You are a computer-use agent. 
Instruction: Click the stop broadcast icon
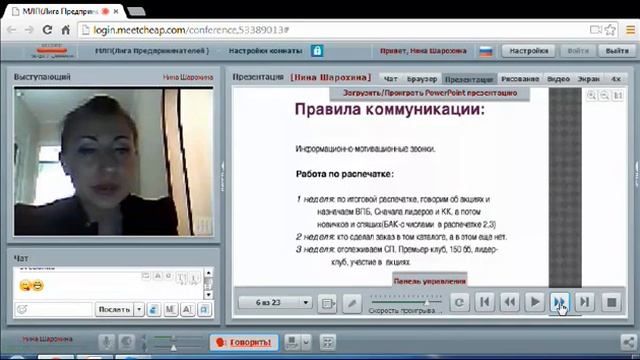[292, 342]
